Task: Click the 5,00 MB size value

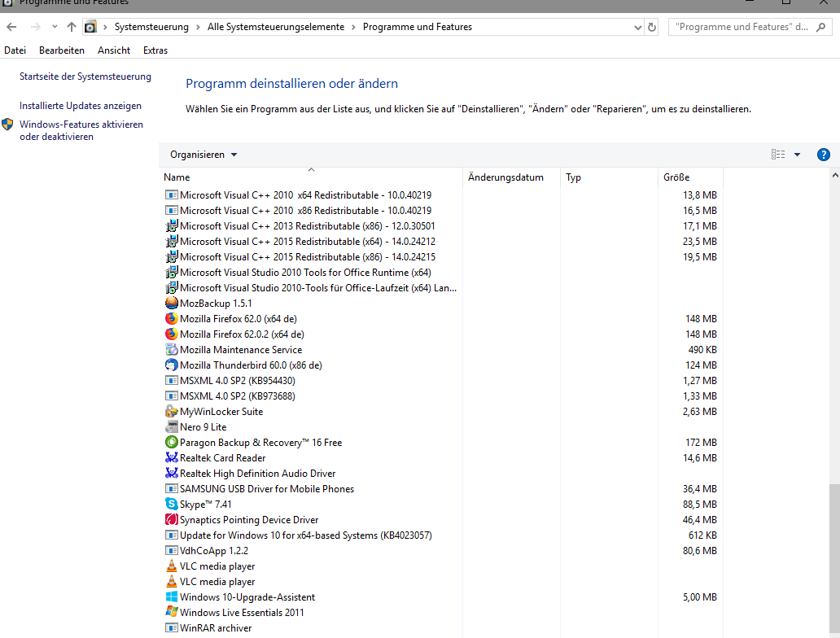Action: [x=700, y=596]
